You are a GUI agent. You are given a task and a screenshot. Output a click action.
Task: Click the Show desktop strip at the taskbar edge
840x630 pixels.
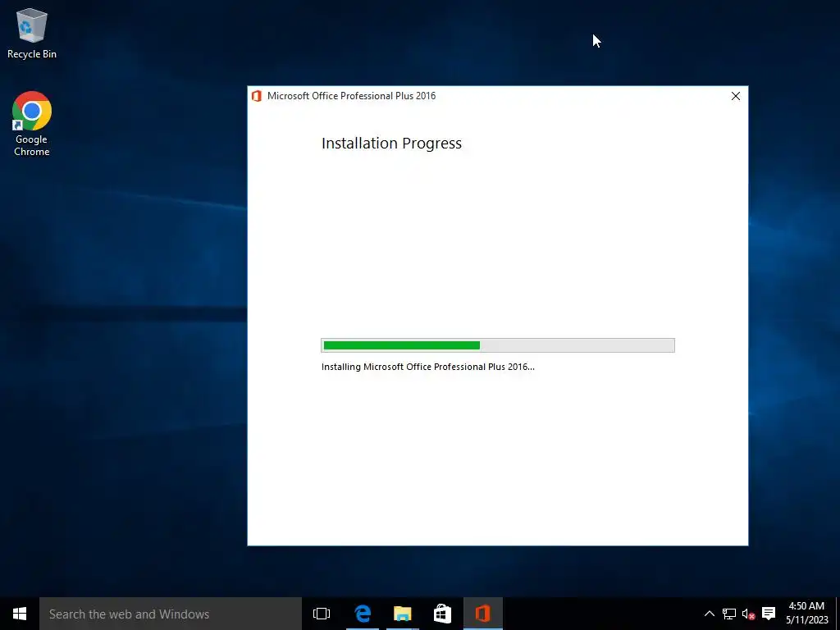point(838,614)
